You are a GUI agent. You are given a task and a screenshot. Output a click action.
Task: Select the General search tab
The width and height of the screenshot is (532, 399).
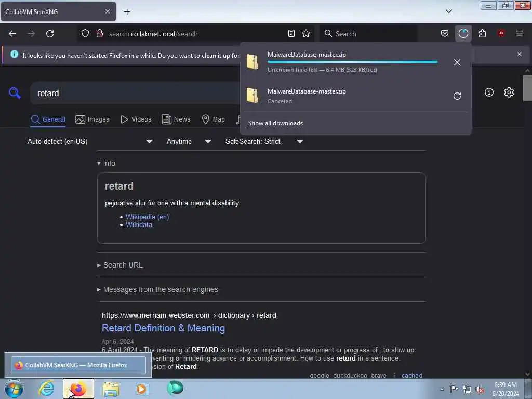point(48,119)
